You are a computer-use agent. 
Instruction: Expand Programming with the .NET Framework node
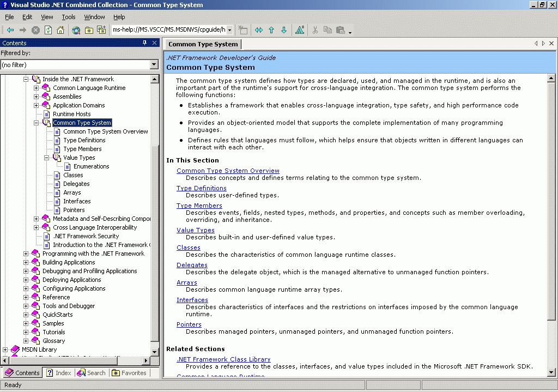pos(26,254)
